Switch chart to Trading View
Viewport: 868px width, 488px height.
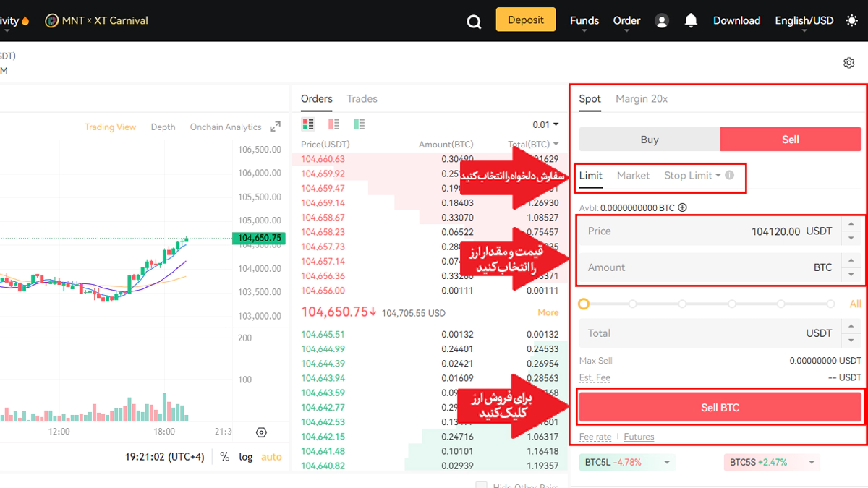(x=110, y=127)
